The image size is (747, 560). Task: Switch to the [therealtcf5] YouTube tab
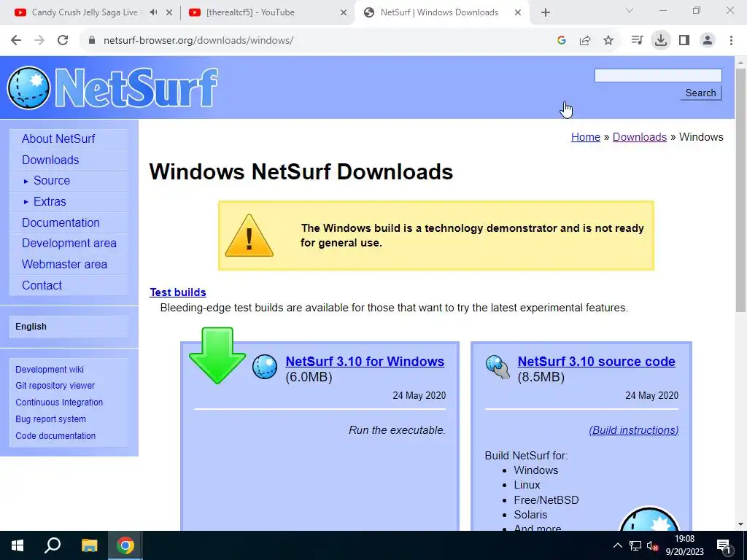[250, 12]
